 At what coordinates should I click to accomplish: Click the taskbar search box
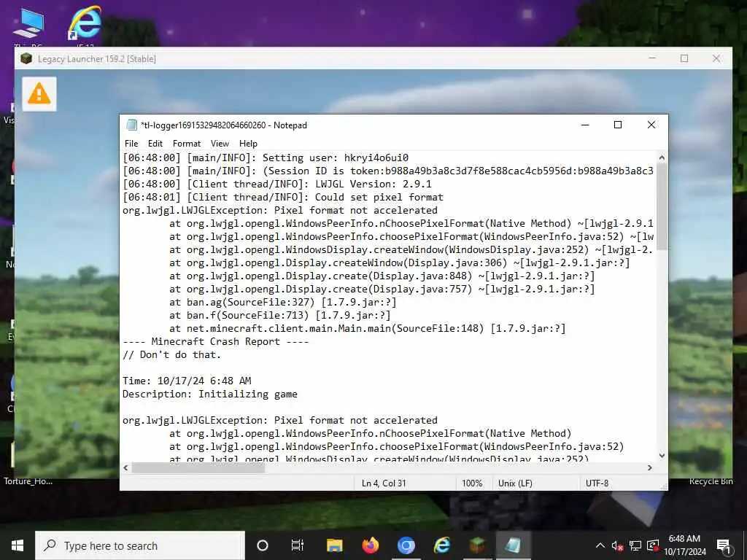click(x=140, y=545)
